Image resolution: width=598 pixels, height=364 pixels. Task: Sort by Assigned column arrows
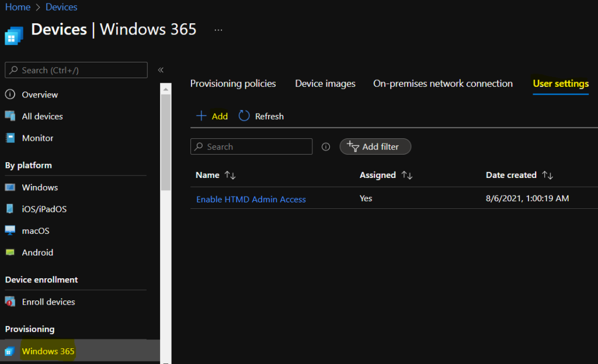407,175
